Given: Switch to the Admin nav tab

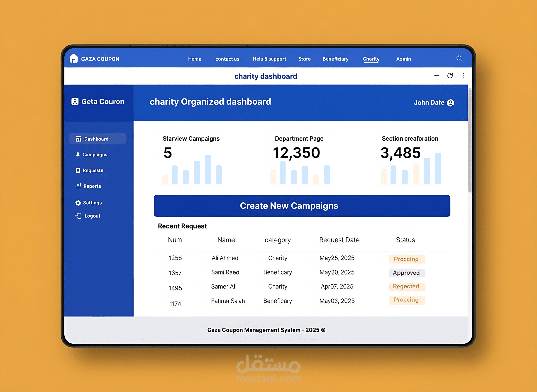Looking at the screenshot, I should (403, 59).
